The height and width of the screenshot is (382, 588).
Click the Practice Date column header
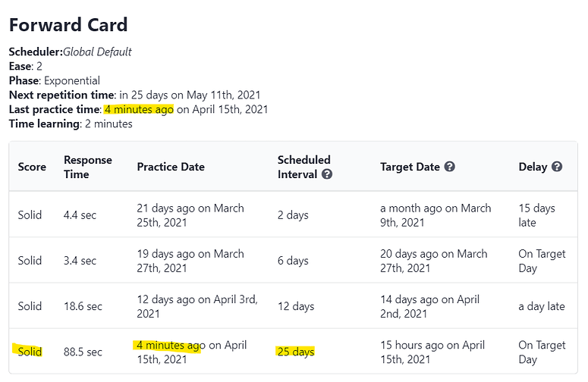171,167
